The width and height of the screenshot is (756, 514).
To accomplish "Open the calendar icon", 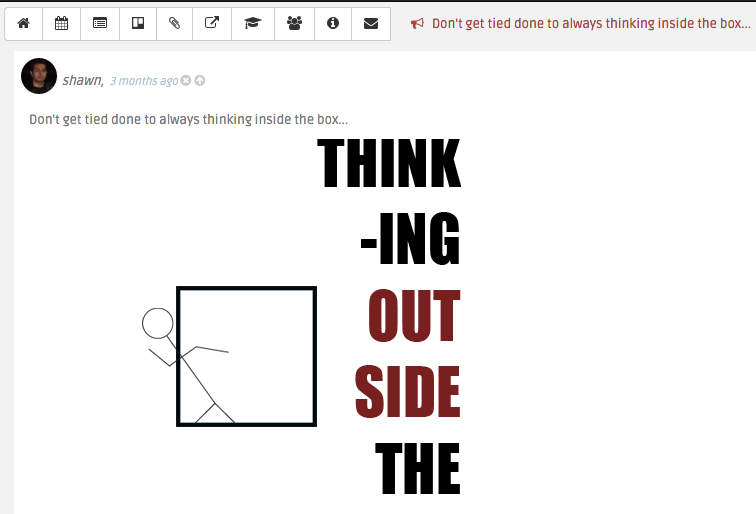I will (x=61, y=24).
